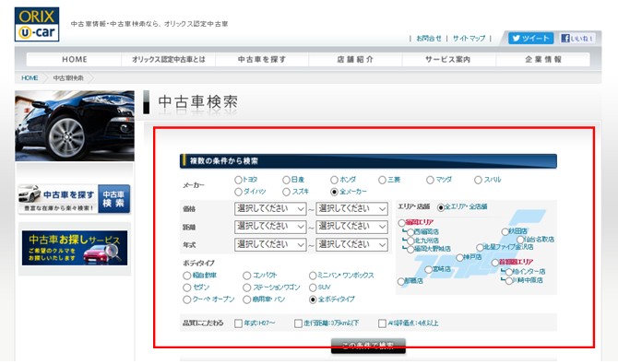
Task: Select the トヨタ maker radio button
Action: (238, 180)
